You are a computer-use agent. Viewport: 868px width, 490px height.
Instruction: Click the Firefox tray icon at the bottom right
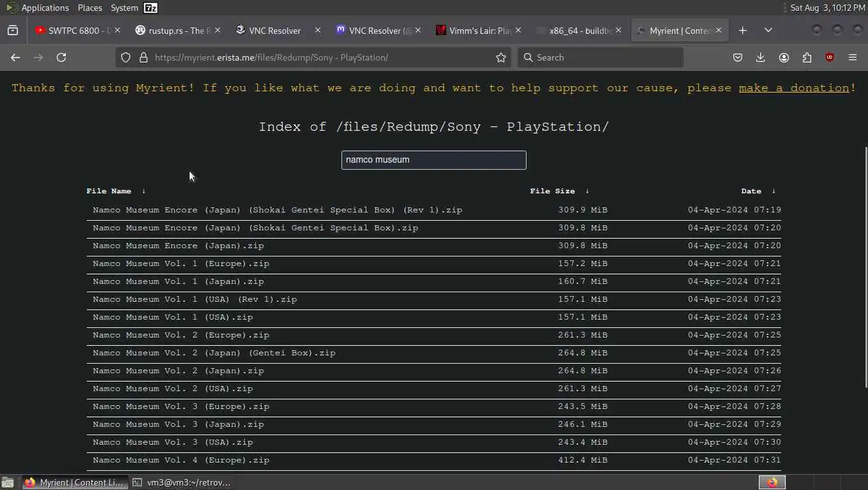tap(772, 482)
